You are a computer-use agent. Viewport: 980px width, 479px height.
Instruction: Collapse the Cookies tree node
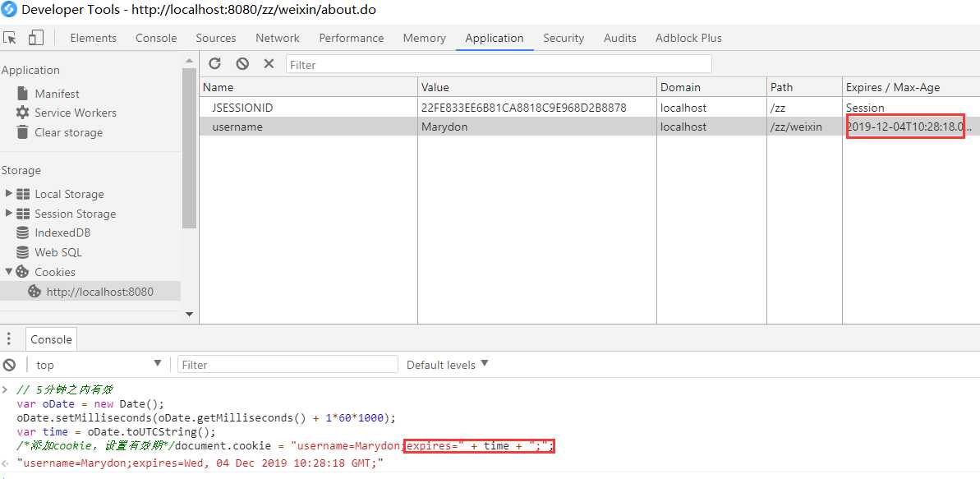tap(9, 271)
